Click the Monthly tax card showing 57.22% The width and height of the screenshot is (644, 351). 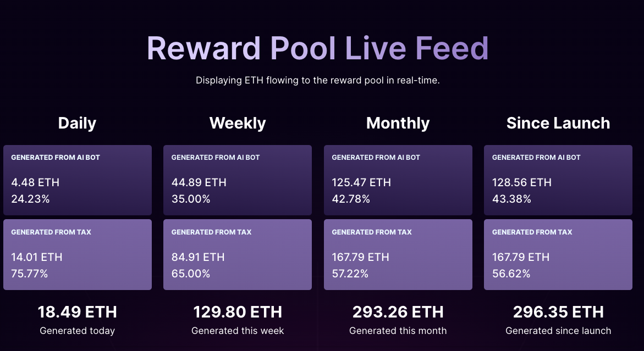click(x=398, y=254)
